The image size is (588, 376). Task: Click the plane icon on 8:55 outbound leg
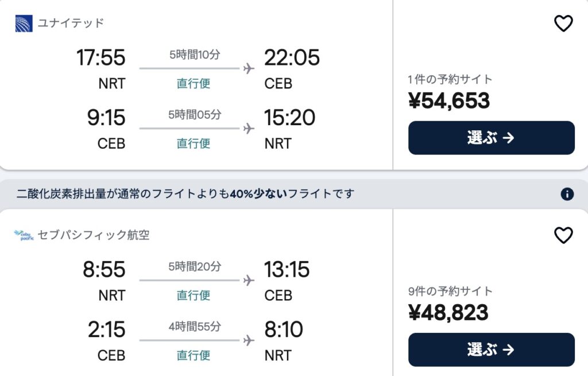click(x=249, y=281)
